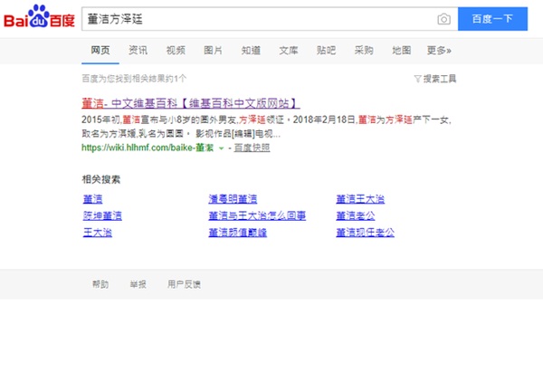Switch to the 资讯 tab

click(x=138, y=51)
